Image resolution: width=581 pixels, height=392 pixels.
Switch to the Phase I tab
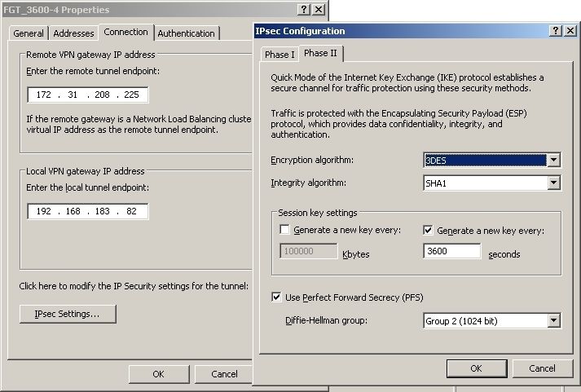coord(279,55)
